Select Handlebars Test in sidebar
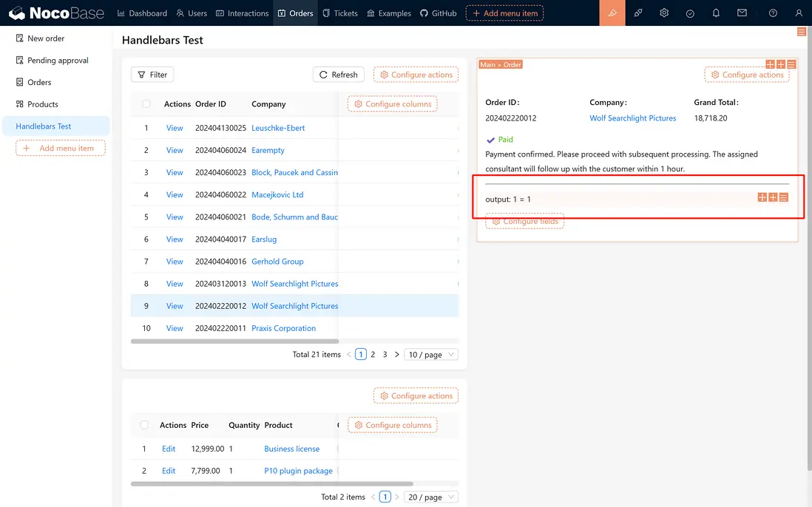 (56, 126)
